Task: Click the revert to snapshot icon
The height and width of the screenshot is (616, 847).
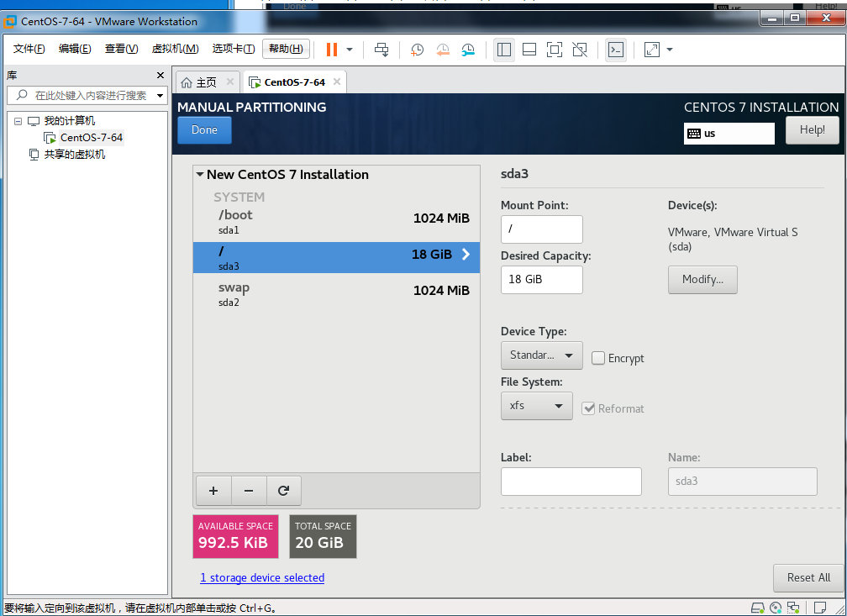Action: (443, 50)
